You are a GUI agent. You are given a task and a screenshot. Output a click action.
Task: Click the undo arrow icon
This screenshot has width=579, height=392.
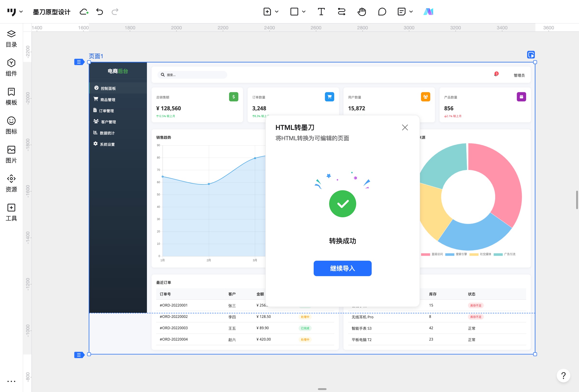click(99, 12)
